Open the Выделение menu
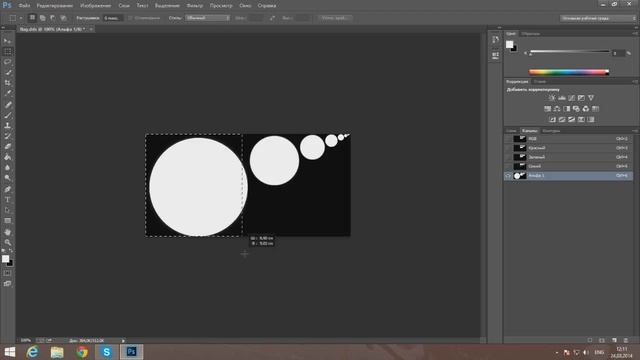 click(167, 6)
